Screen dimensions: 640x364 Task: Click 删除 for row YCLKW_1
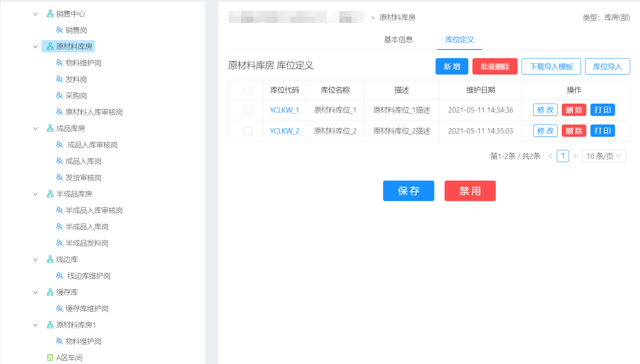tap(574, 110)
